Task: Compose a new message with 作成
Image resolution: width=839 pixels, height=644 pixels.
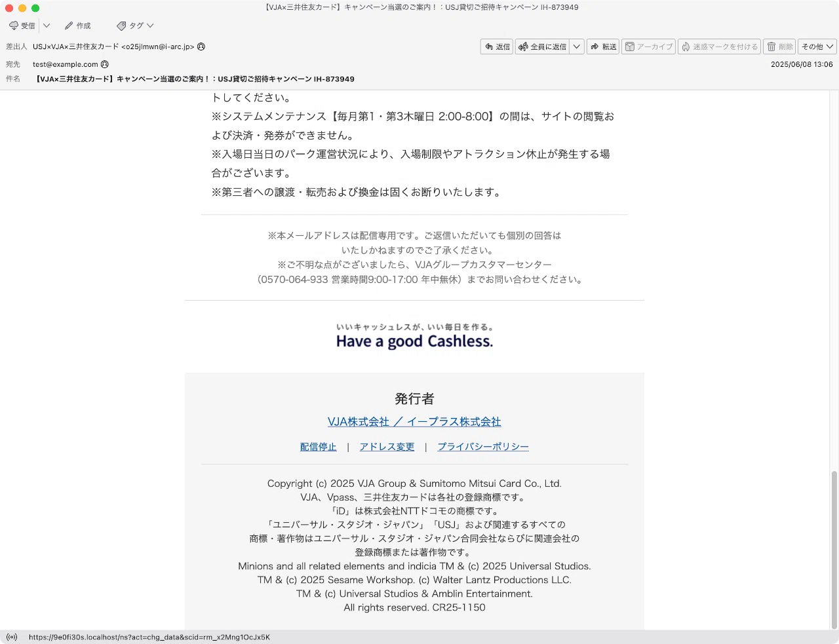Action: tap(77, 26)
